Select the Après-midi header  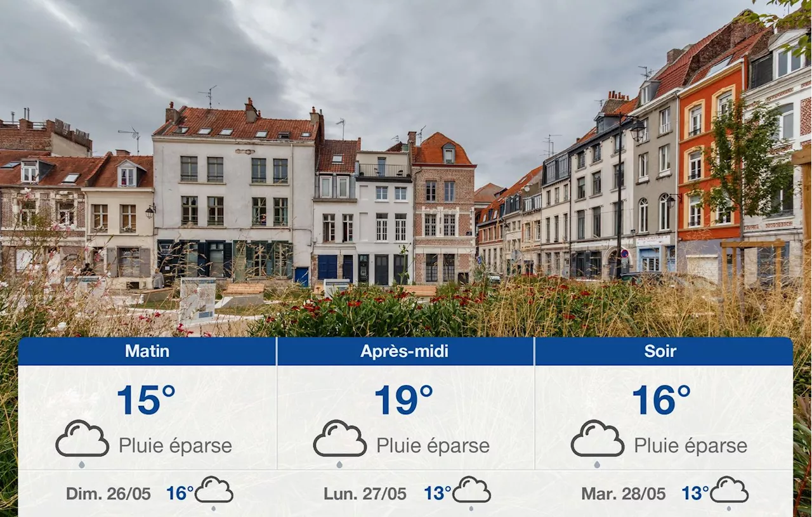tap(405, 351)
